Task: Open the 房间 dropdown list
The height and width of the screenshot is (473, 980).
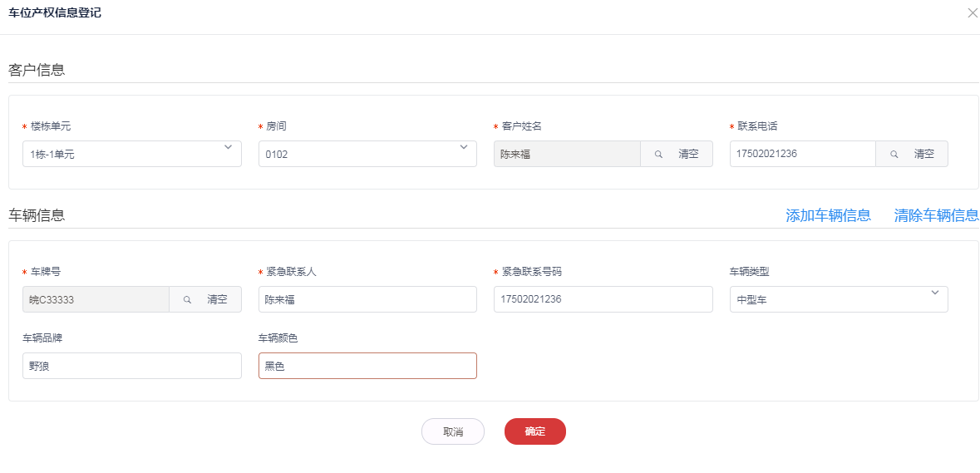Action: click(463, 149)
